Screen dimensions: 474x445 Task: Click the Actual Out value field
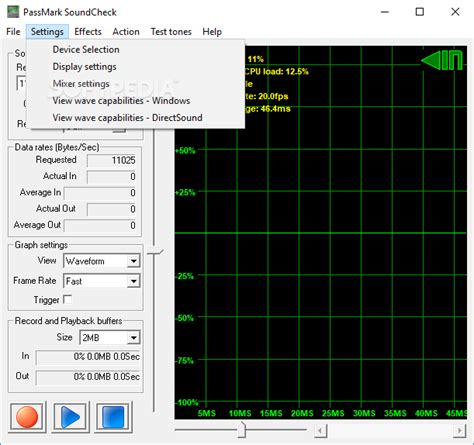point(112,209)
